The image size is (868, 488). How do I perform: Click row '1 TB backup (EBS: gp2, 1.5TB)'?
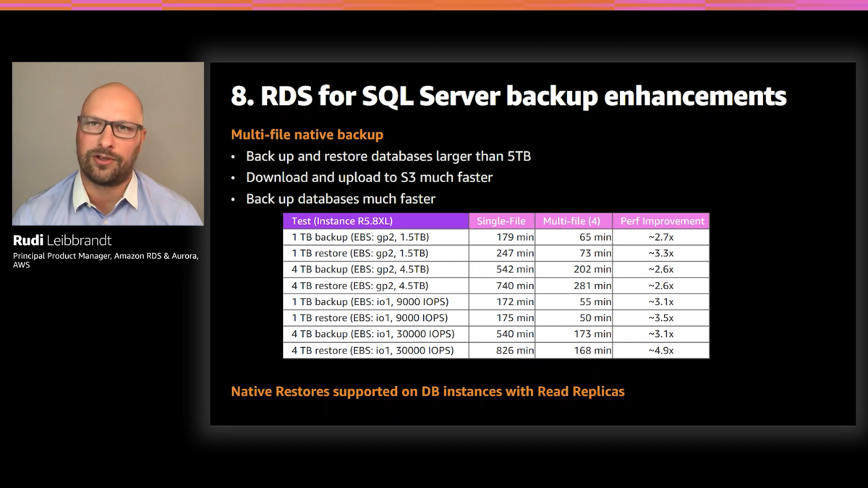click(x=496, y=237)
